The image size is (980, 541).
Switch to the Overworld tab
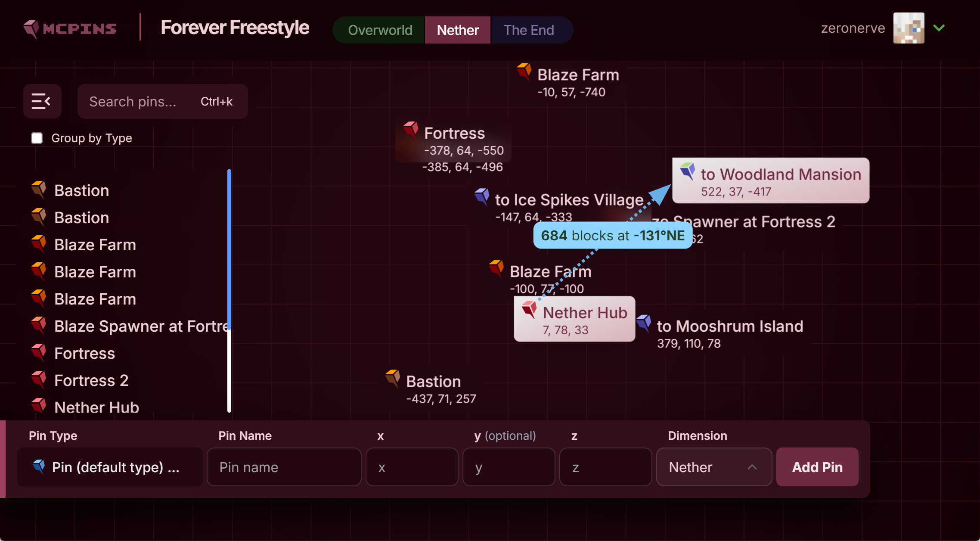380,30
